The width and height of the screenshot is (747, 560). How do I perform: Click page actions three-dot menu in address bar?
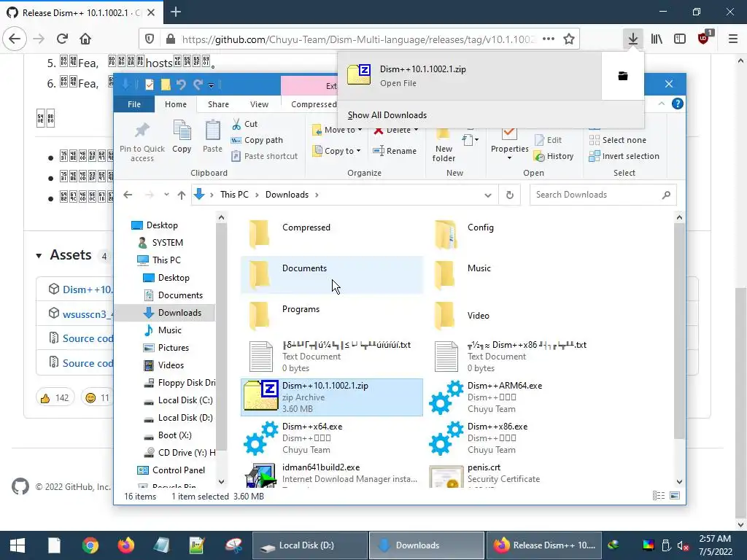[549, 39]
